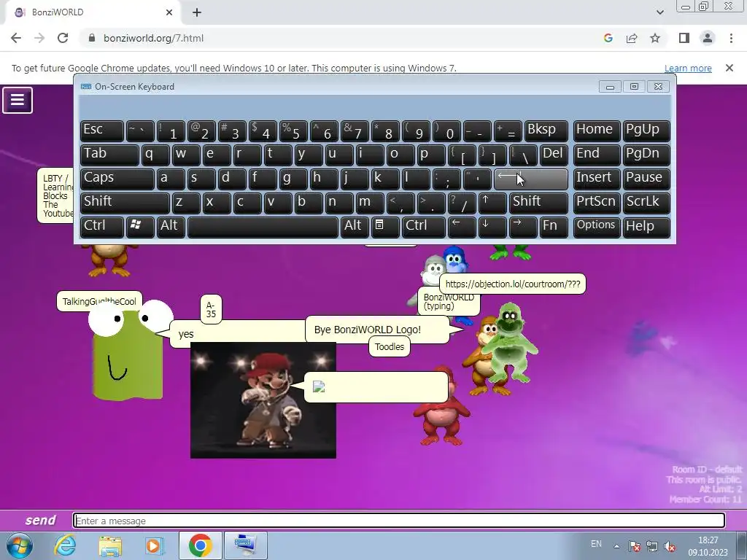The height and width of the screenshot is (560, 747).
Task: Click the left arrow key on keyboard
Action: [x=462, y=226]
